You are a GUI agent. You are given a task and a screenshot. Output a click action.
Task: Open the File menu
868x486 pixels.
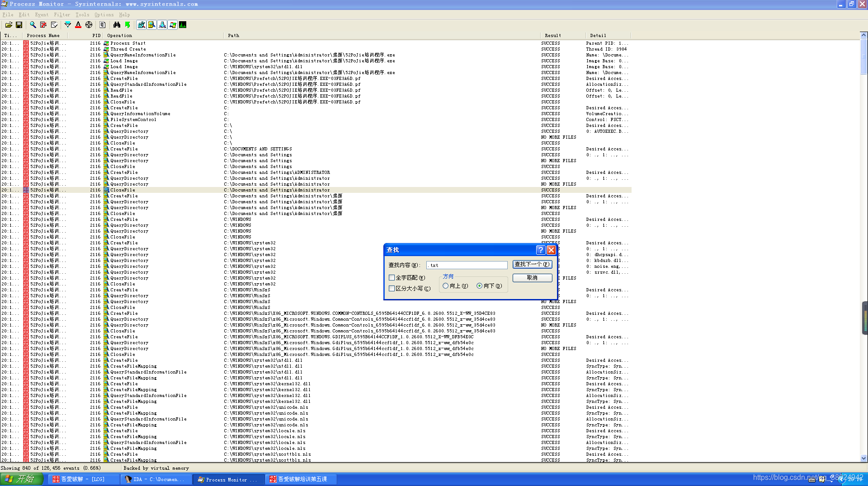point(8,14)
